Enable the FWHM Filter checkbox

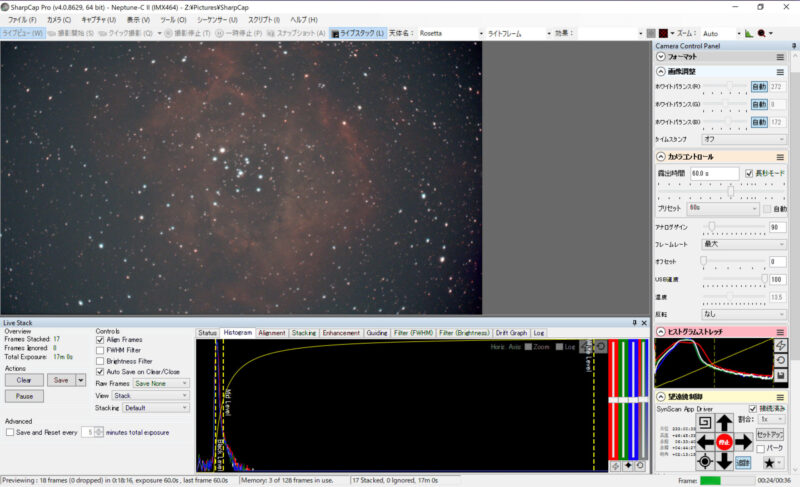point(100,350)
